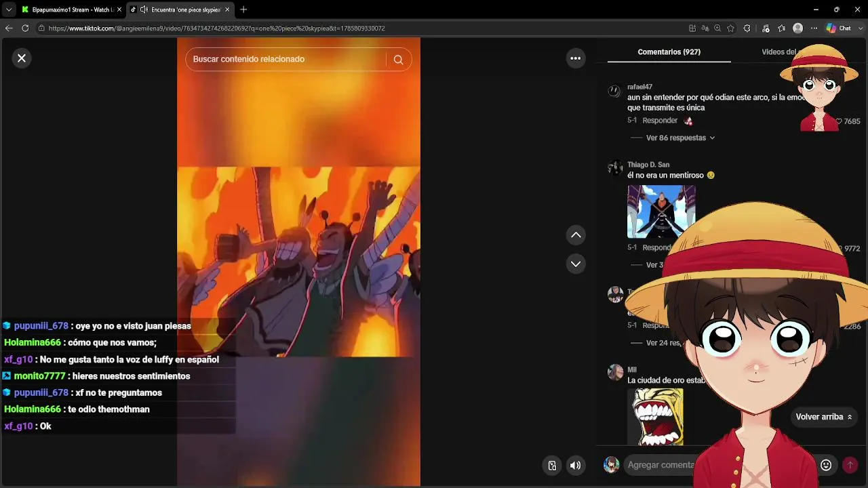868x488 pixels.
Task: Go to previous video with up arrow
Action: coord(576,235)
